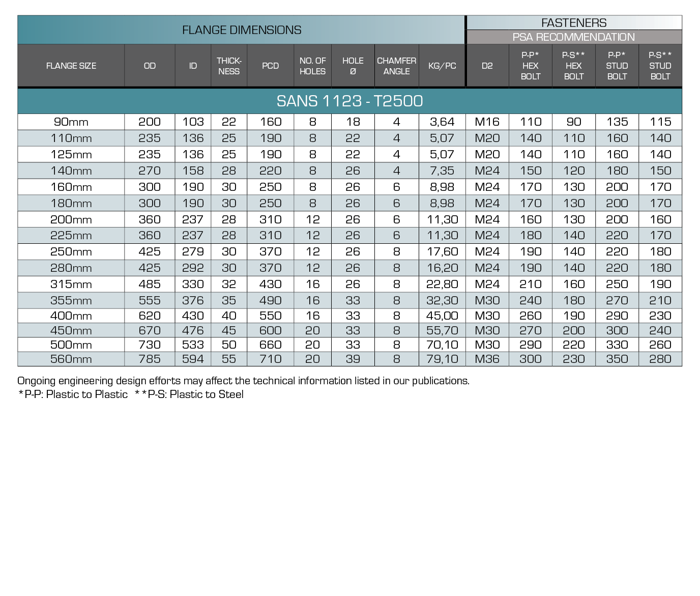The width and height of the screenshot is (700, 596).
Task: Click the THICKNESS column header
Action: tap(229, 66)
